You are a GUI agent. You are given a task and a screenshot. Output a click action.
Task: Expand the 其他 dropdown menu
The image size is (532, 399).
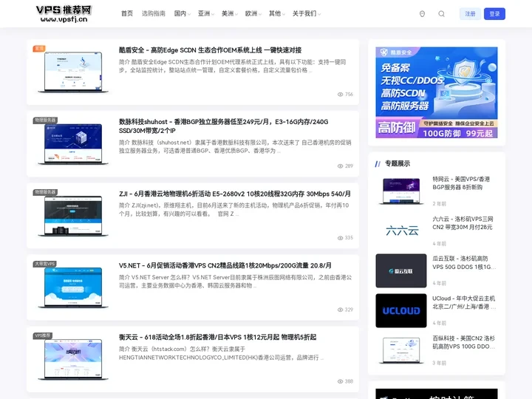tap(277, 13)
